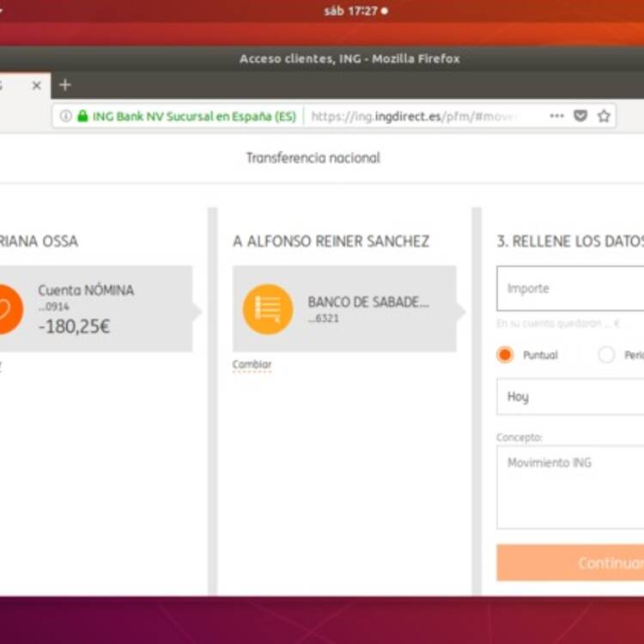
Task: Click the Concepto text area
Action: pyautogui.click(x=570, y=487)
